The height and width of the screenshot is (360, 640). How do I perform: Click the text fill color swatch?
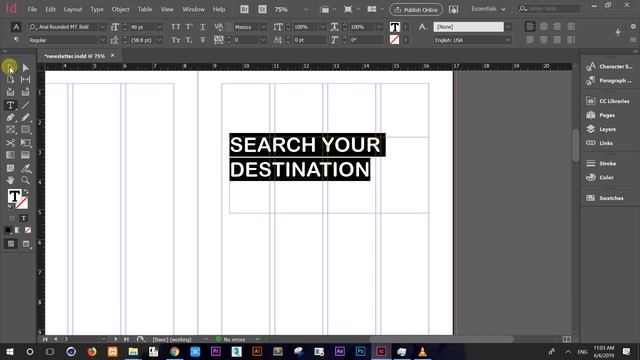14,196
